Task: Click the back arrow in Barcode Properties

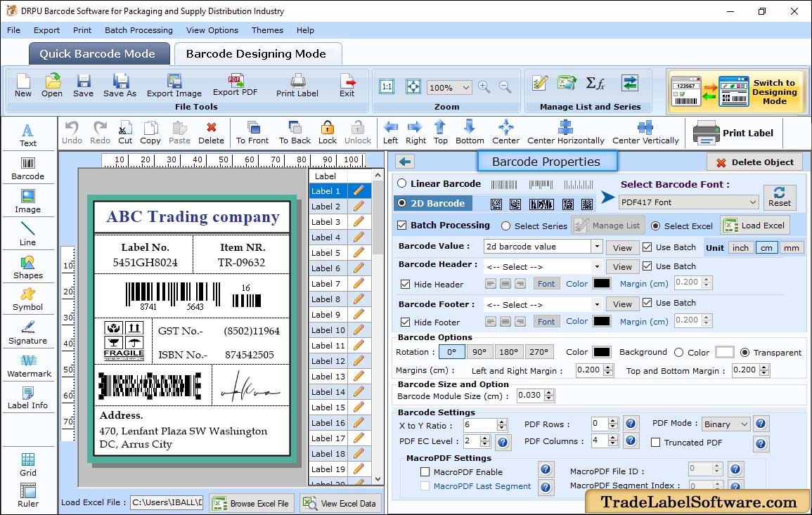Action: click(x=405, y=162)
